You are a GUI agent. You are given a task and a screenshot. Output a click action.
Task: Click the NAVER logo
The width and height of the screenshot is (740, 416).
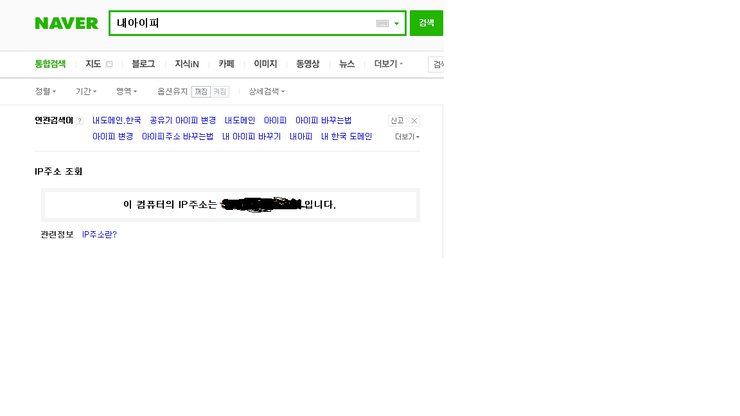[x=67, y=23]
